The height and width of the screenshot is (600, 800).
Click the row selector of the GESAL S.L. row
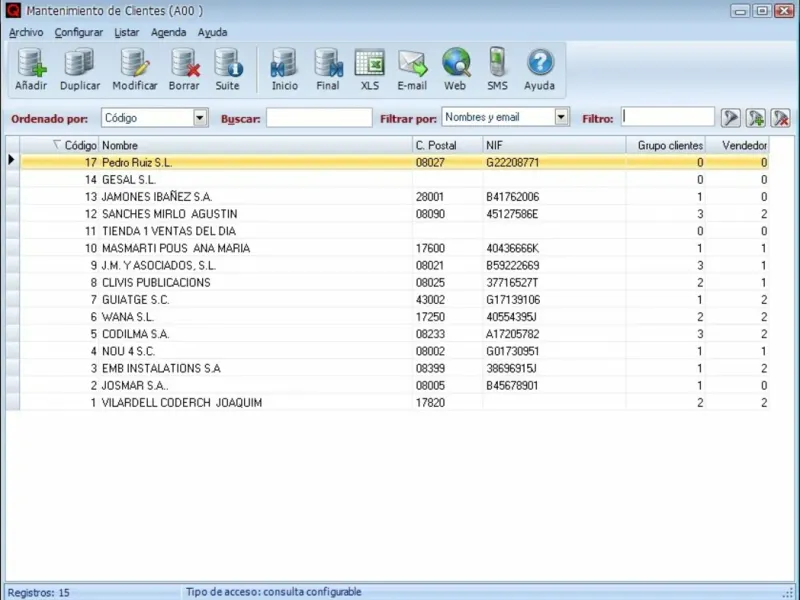point(13,180)
